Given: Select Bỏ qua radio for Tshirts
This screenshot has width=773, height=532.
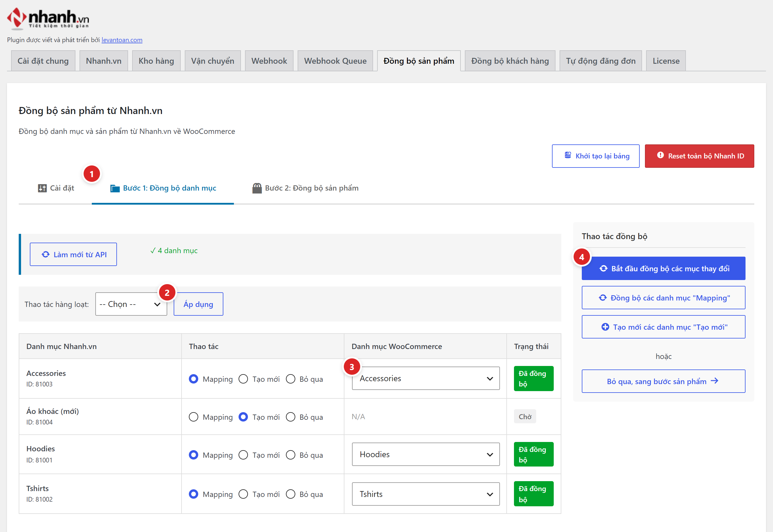Looking at the screenshot, I should tap(291, 494).
